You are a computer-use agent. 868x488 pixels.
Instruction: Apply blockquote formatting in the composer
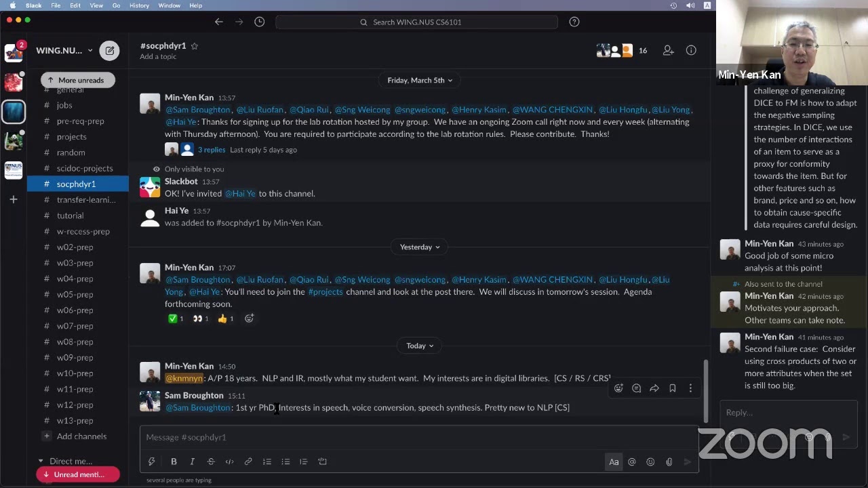[304, 462]
